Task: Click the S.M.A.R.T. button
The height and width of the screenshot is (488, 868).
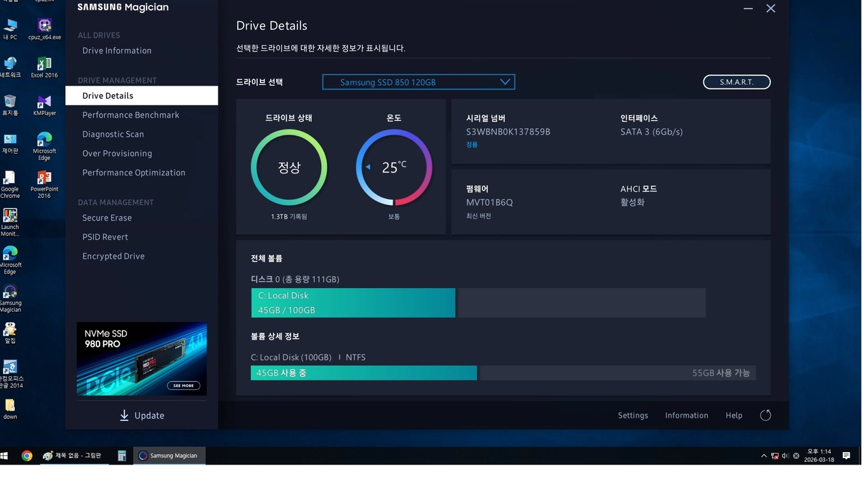Action: [x=736, y=82]
